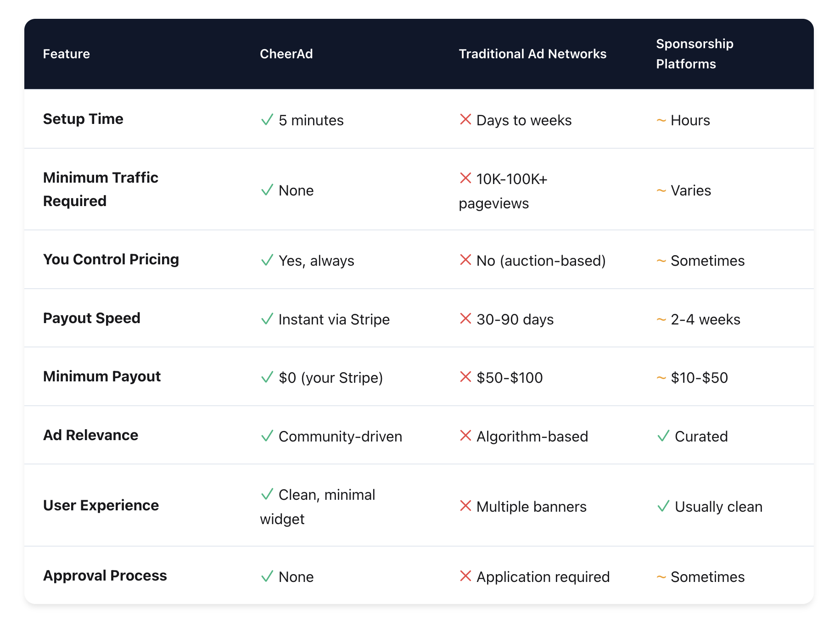This screenshot has width=840, height=626.
Task: Click the red X beside "Multiple banners"
Action: pos(465,506)
